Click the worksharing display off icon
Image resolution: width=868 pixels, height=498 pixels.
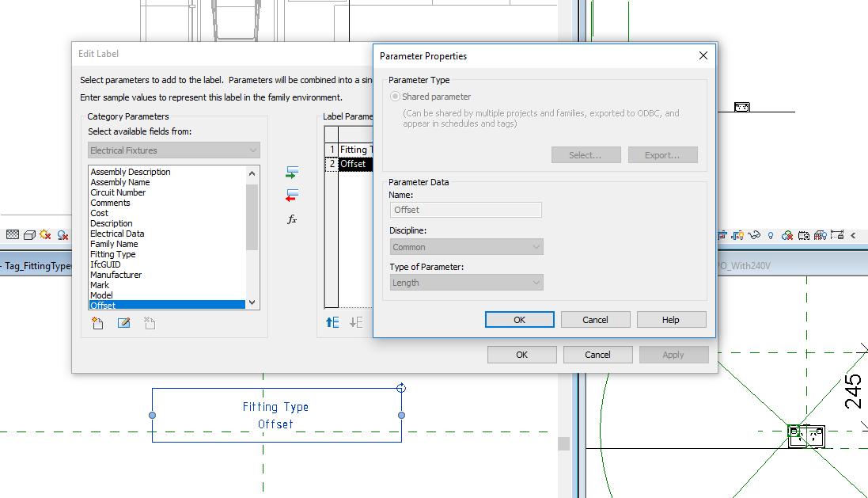click(x=787, y=235)
